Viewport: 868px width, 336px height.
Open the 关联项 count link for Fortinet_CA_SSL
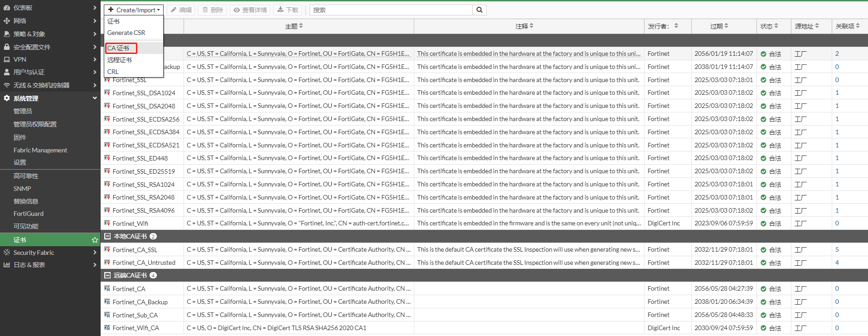[x=837, y=249]
